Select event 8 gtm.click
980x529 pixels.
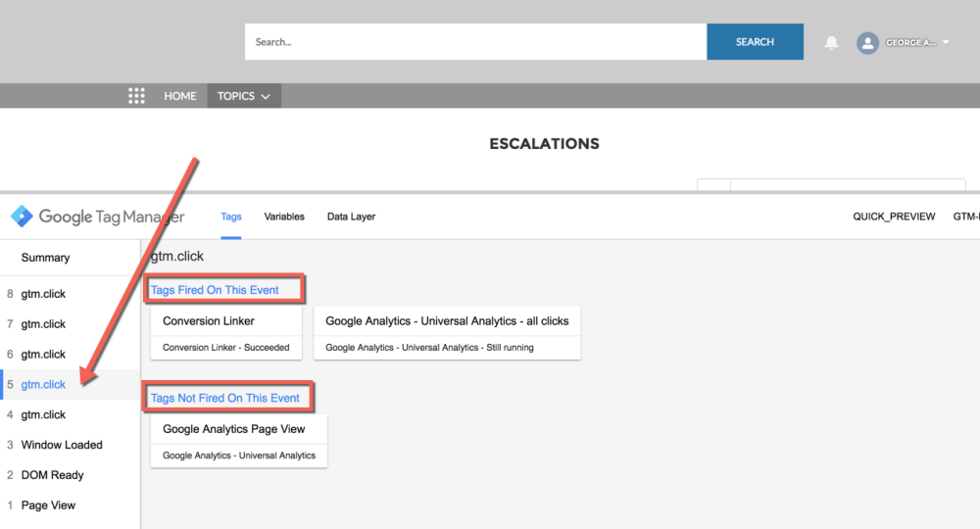click(x=70, y=294)
